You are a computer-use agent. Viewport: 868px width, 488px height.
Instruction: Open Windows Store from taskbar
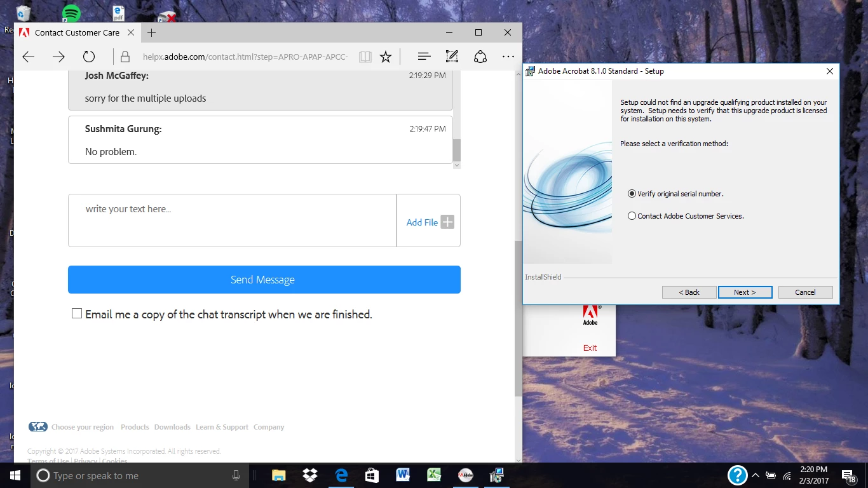tap(372, 475)
